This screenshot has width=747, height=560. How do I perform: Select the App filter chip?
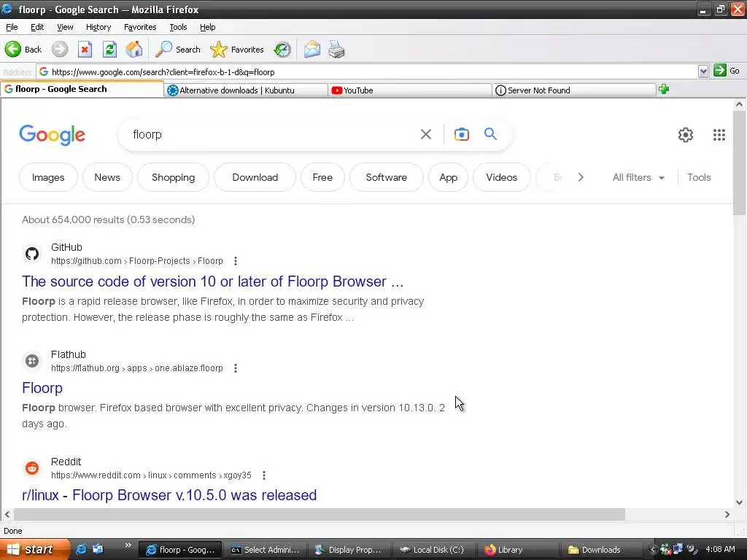coord(449,177)
